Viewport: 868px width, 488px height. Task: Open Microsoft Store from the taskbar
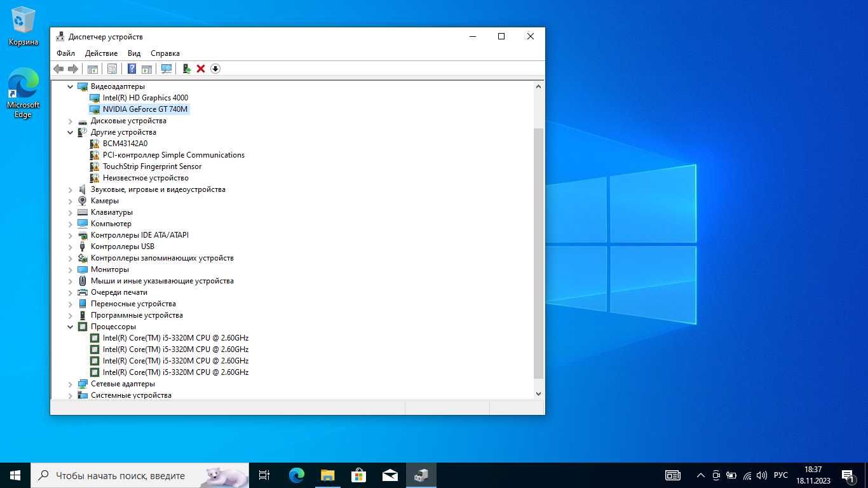point(358,475)
